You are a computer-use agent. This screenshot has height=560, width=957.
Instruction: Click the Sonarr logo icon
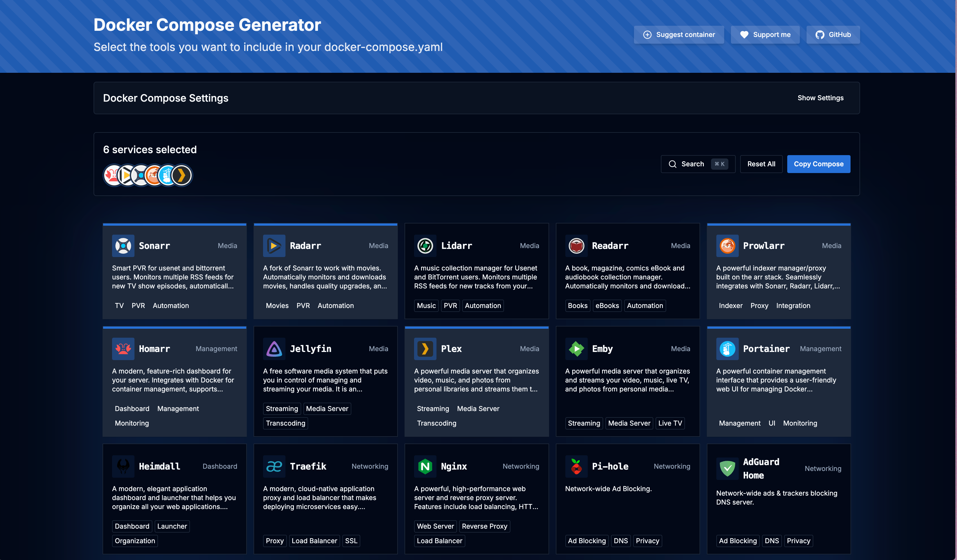tap(123, 246)
